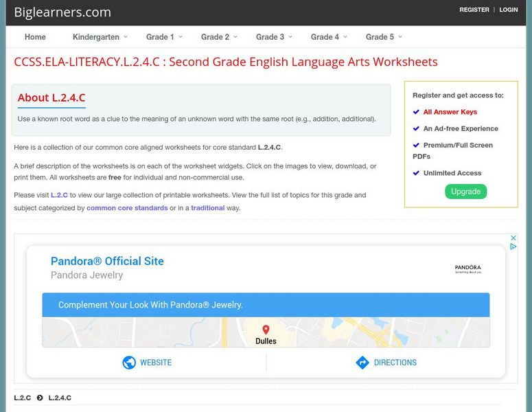Click checkmark beside All Answer Keys
532x412 pixels.
pyautogui.click(x=416, y=112)
